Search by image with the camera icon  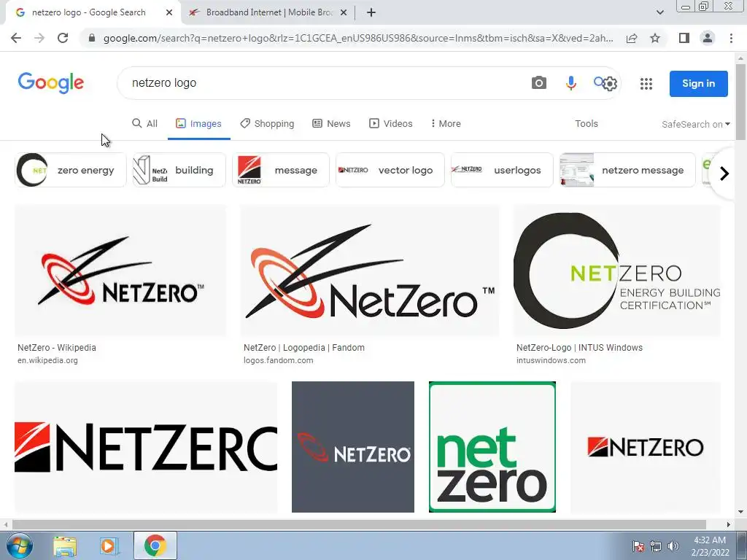point(539,83)
